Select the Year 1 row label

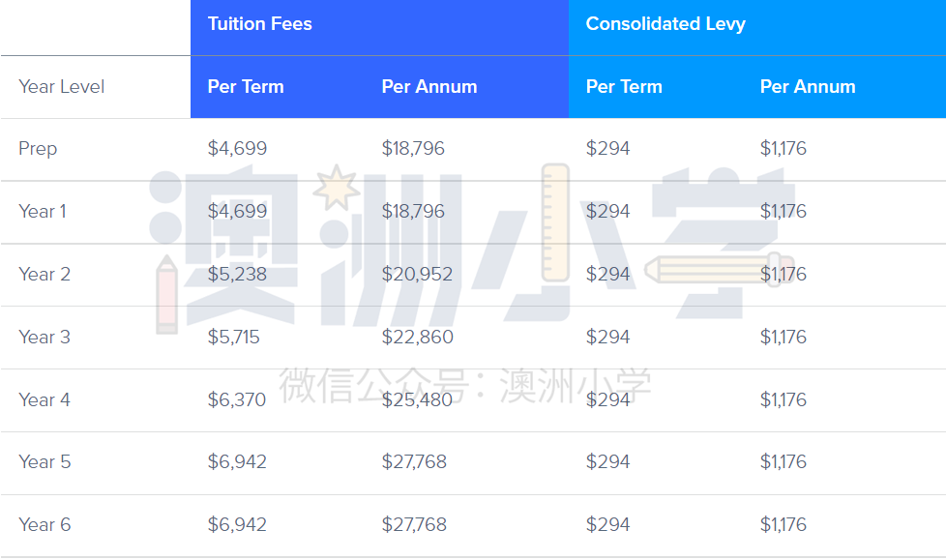pos(43,211)
